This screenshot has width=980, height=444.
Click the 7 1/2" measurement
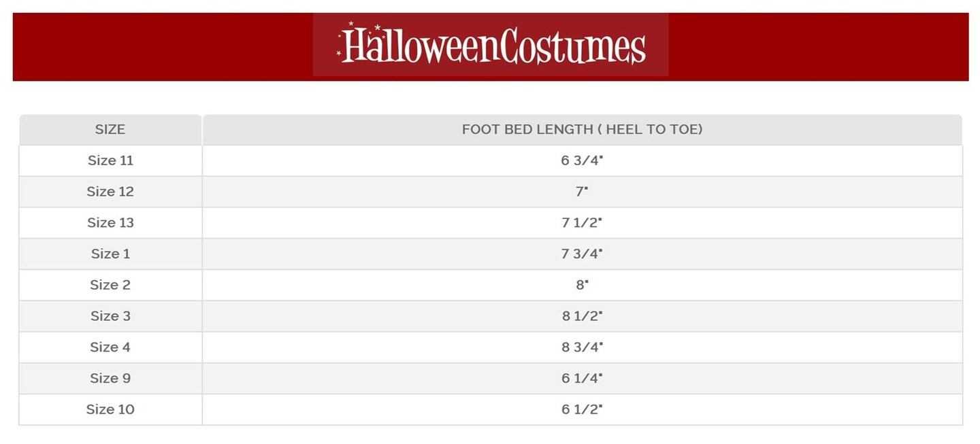coord(582,223)
